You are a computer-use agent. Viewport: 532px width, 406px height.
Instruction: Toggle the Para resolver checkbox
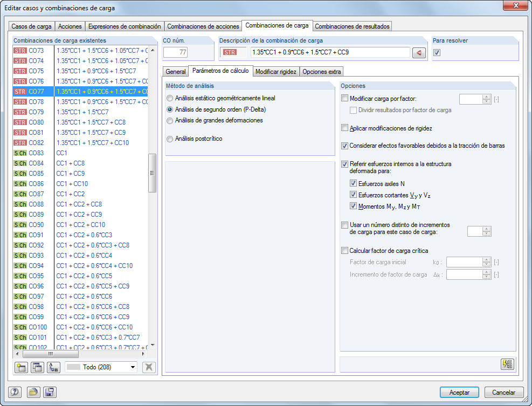[x=437, y=53]
